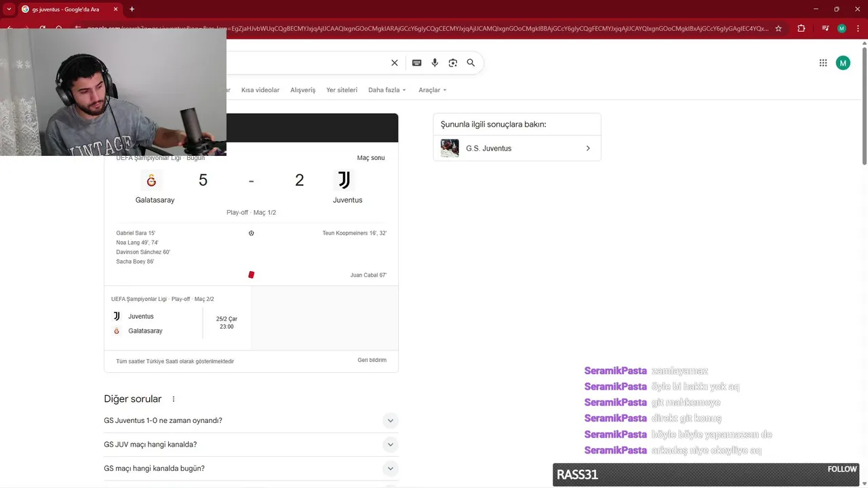Open the on-screen keyboard input tool
The height and width of the screenshot is (488, 868).
click(417, 63)
